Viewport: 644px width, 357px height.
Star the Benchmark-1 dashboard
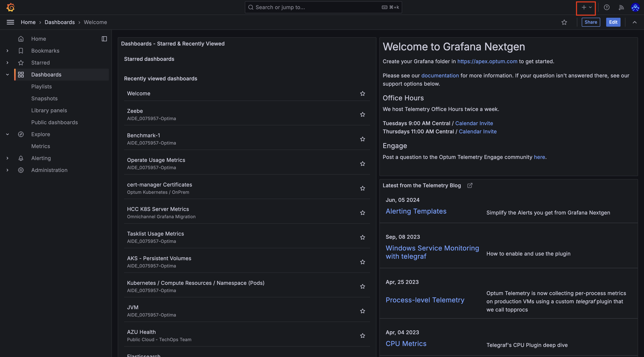[x=362, y=139]
